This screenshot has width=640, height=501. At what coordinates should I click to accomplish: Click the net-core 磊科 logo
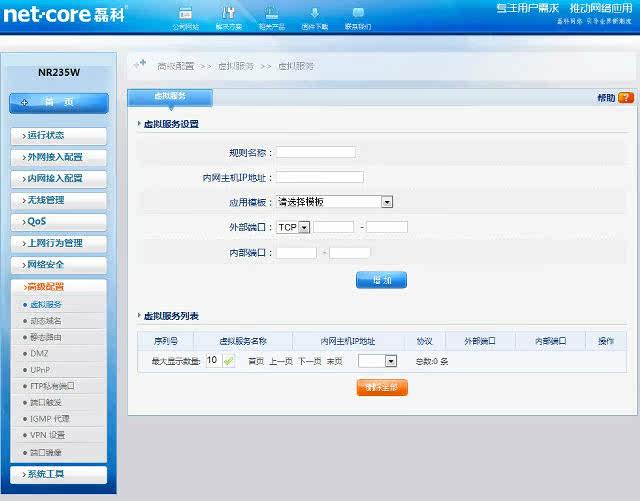[65, 15]
